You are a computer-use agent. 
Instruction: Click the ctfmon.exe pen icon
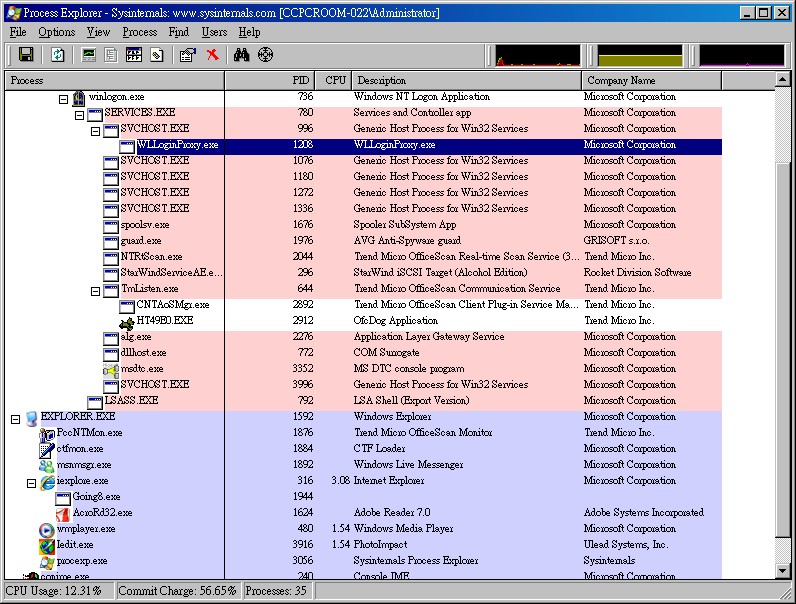click(x=47, y=449)
